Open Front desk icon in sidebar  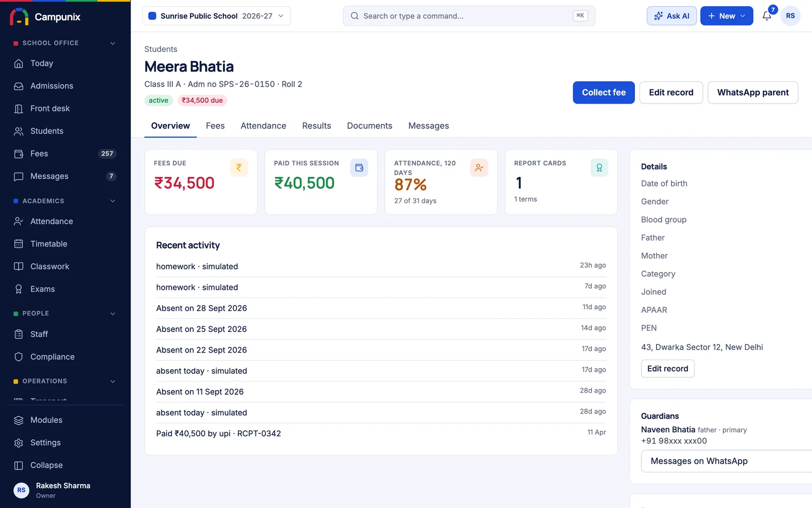(19, 109)
